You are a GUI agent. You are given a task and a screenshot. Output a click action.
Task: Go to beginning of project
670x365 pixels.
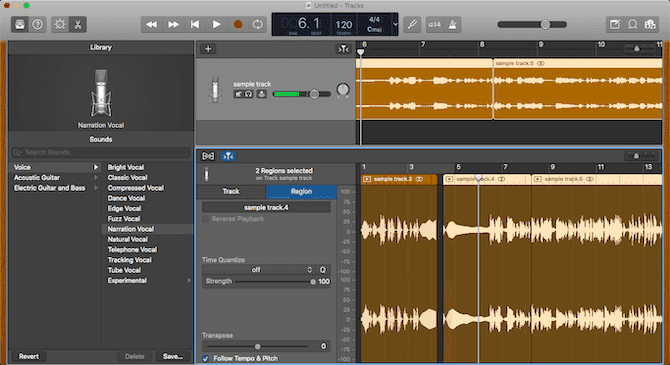click(x=195, y=24)
